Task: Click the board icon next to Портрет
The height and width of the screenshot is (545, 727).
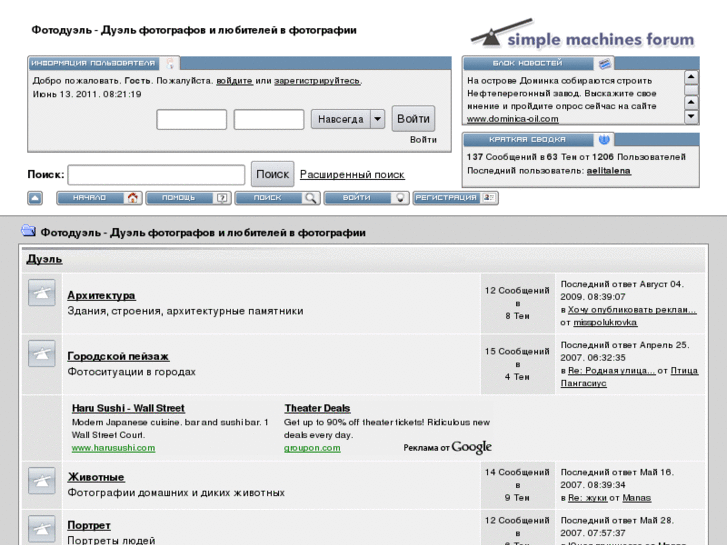Action: (42, 529)
